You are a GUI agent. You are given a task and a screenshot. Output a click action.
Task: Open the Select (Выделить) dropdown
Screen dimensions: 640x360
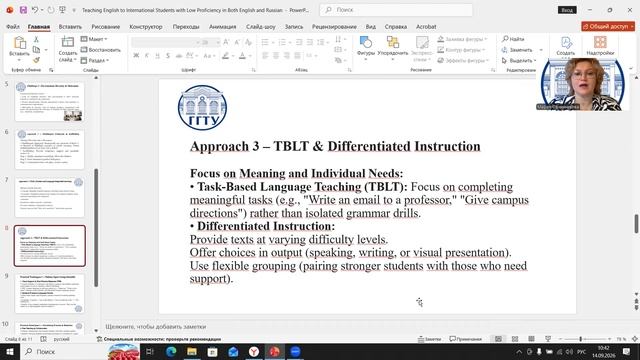[519, 60]
